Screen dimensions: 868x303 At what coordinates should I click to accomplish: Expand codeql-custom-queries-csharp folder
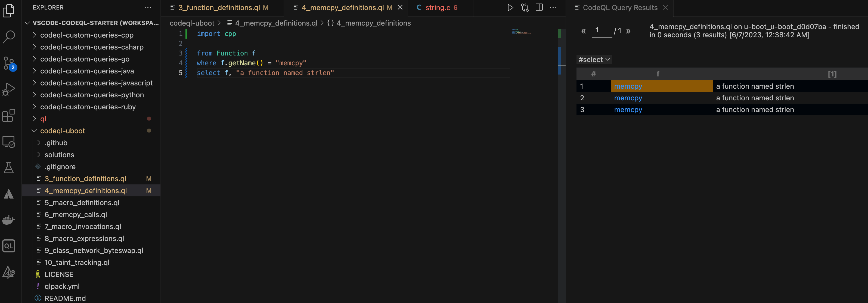coord(92,47)
